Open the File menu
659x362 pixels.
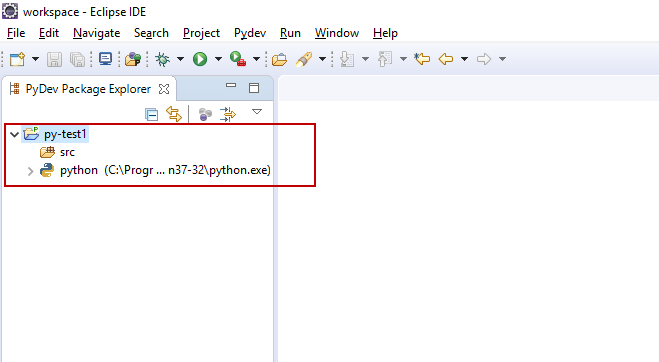16,33
